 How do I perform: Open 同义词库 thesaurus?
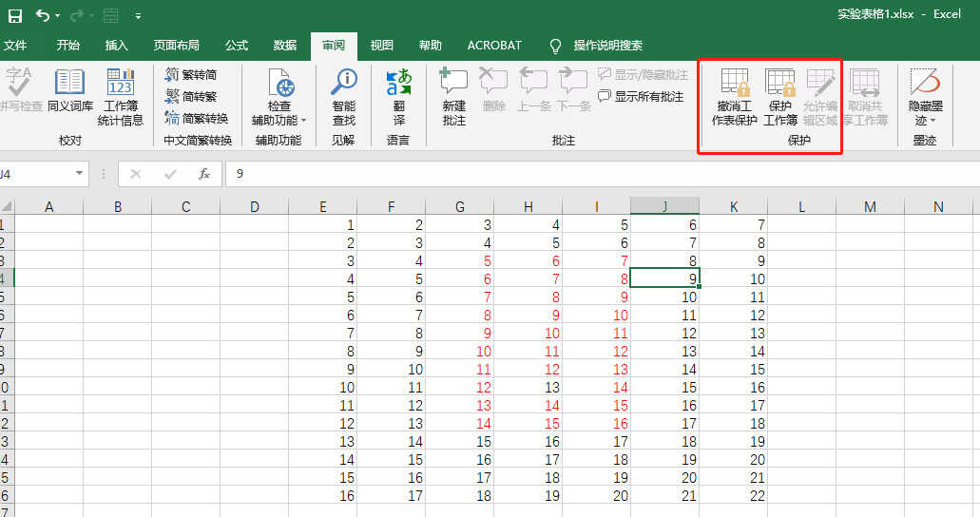70,91
